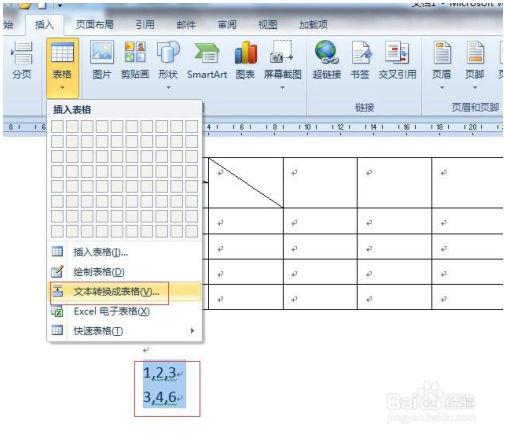
Task: Open the Hyperlink (超链接) dialog
Action: pyautogui.click(x=327, y=60)
